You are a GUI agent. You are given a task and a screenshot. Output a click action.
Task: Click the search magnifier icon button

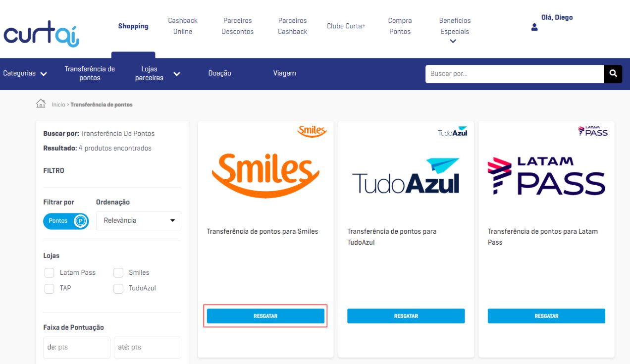(613, 74)
